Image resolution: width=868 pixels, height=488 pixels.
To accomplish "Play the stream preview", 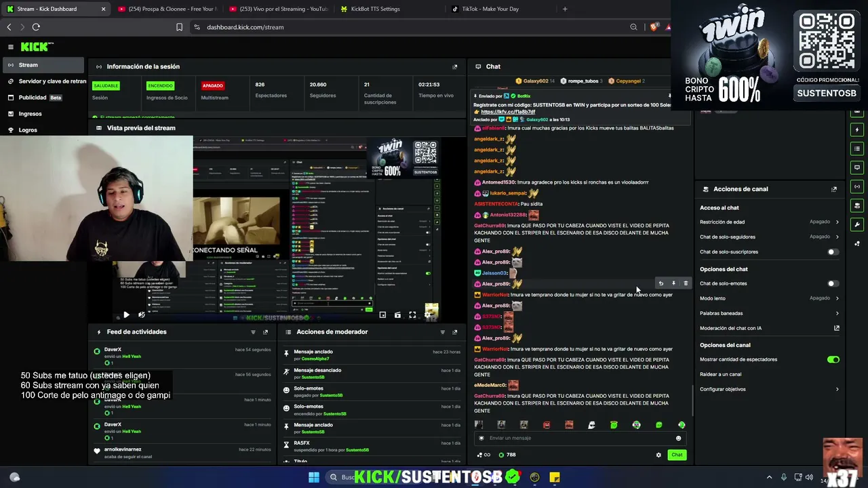I will tap(126, 314).
